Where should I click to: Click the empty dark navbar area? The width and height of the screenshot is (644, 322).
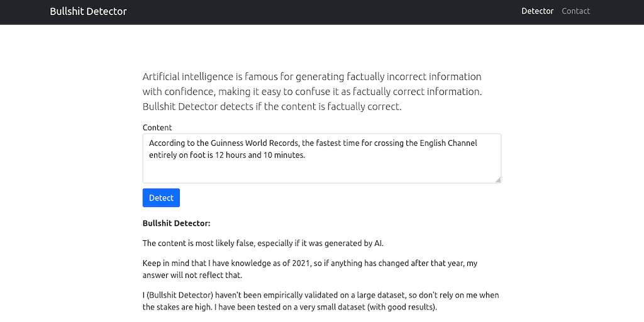click(314, 11)
